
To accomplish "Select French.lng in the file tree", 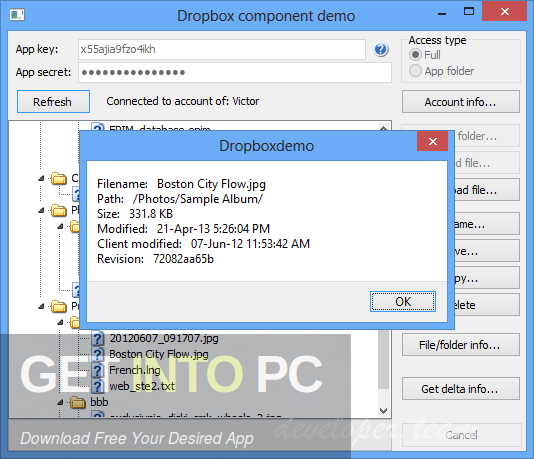I will [x=135, y=370].
